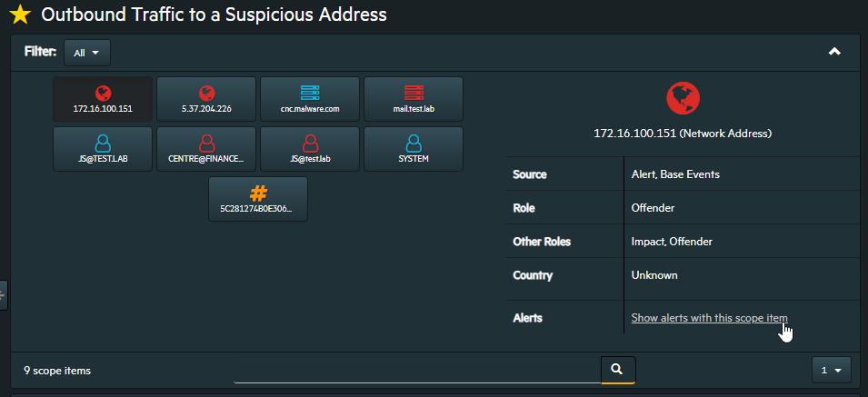The image size is (868, 397).
Task: Select the red JS@test.lab user tile
Action: coord(310,149)
